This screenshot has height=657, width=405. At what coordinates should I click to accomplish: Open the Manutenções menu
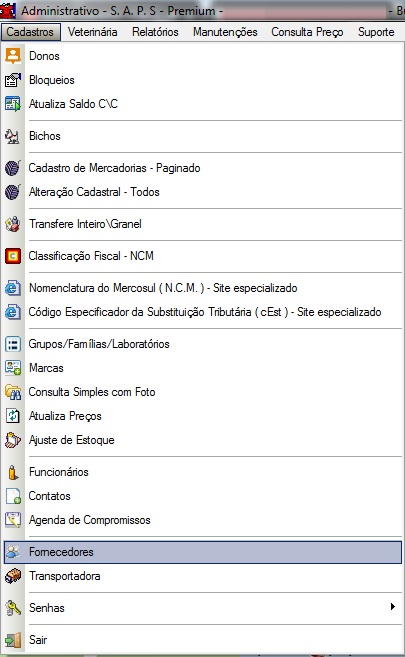pyautogui.click(x=225, y=32)
